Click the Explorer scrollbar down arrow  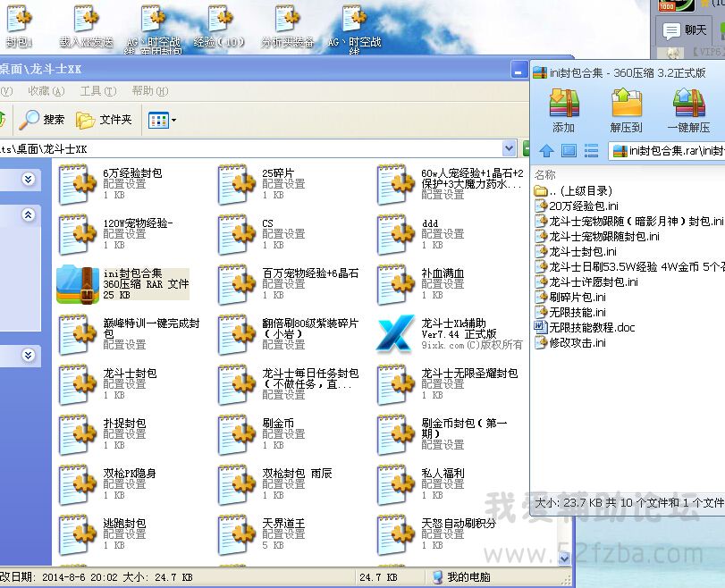pyautogui.click(x=565, y=559)
